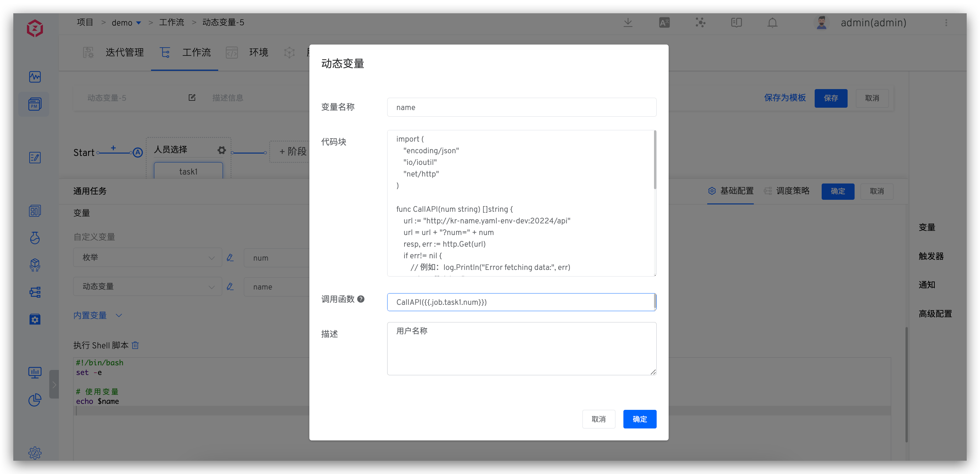The height and width of the screenshot is (474, 980).
Task: Switch to the 迭代管理 tab
Action: tap(124, 53)
